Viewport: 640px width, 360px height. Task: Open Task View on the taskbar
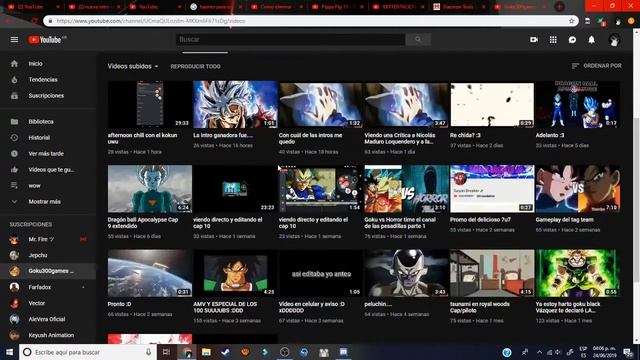point(166,352)
